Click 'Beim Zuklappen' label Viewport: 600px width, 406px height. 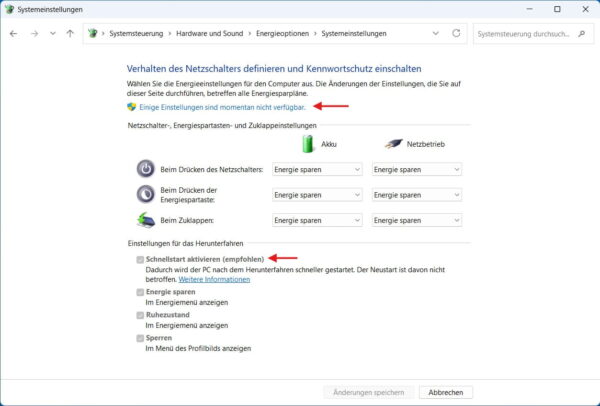click(x=187, y=220)
